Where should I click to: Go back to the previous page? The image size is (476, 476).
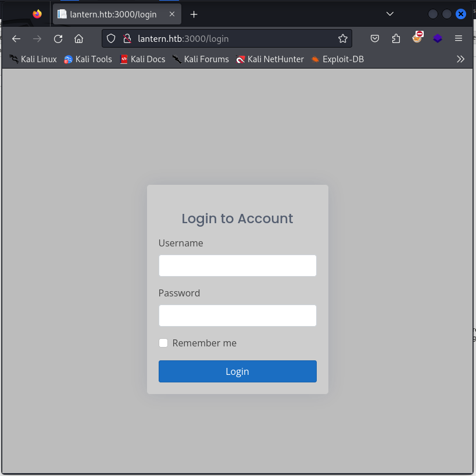click(16, 38)
